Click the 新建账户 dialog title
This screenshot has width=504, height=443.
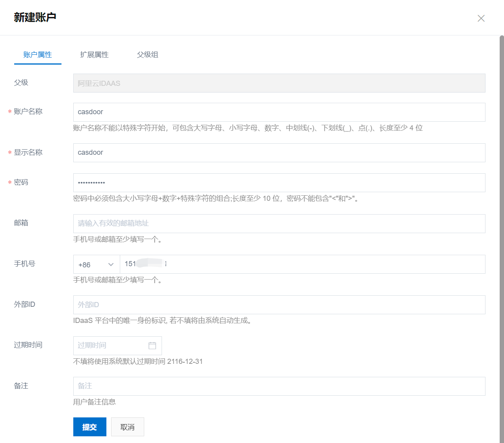(x=35, y=17)
